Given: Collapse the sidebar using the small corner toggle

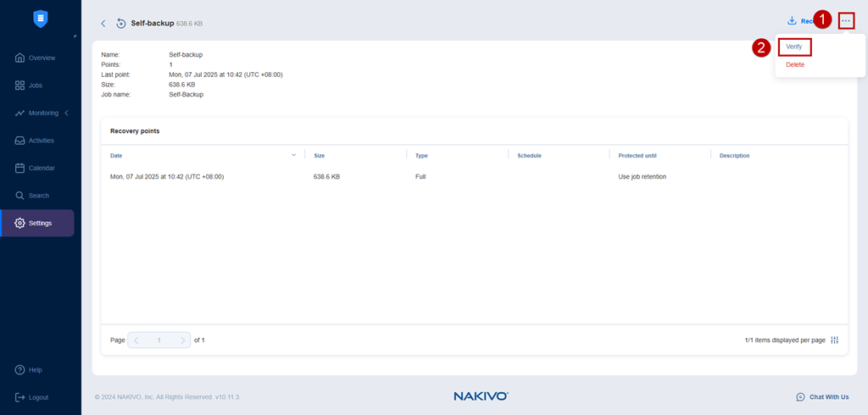Looking at the screenshot, I should coord(75,36).
